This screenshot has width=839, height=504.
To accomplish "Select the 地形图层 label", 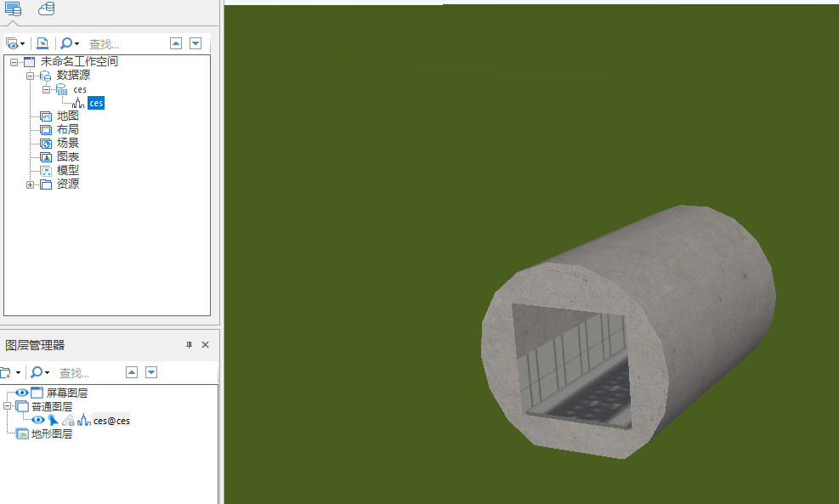I will tap(52, 434).
